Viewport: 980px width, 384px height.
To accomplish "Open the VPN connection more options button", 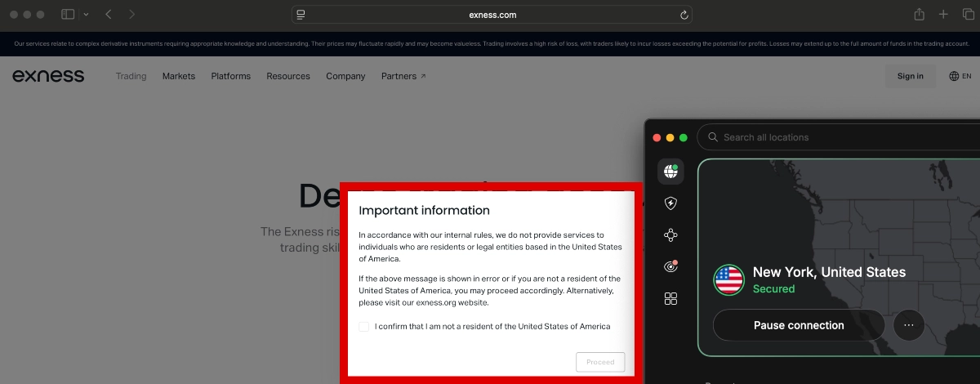I will click(908, 325).
